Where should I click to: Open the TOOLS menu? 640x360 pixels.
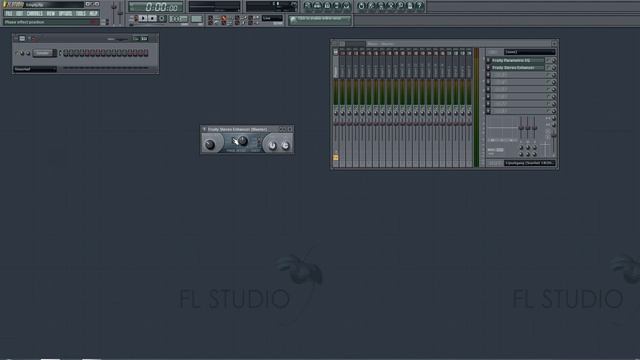pos(81,13)
